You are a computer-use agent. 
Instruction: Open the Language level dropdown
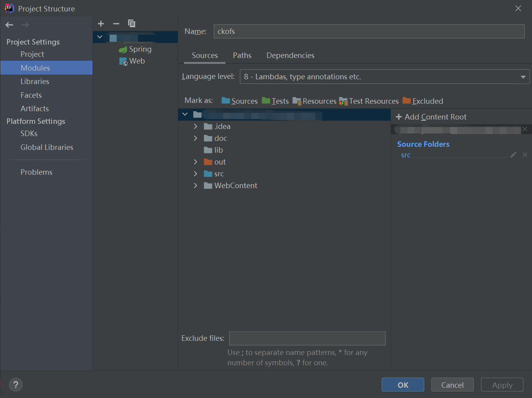[385, 77]
